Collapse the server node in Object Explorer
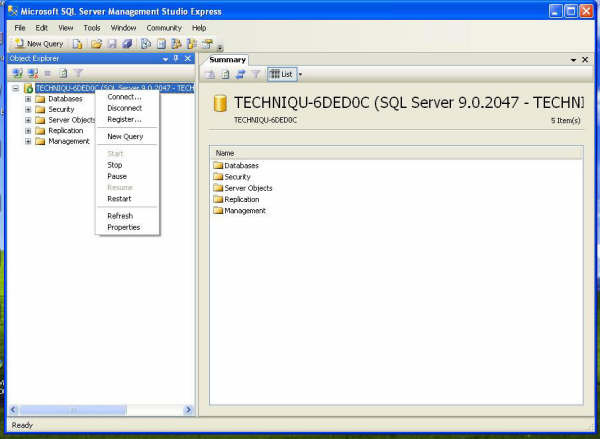Screen dimensions: 600x439 [16, 88]
